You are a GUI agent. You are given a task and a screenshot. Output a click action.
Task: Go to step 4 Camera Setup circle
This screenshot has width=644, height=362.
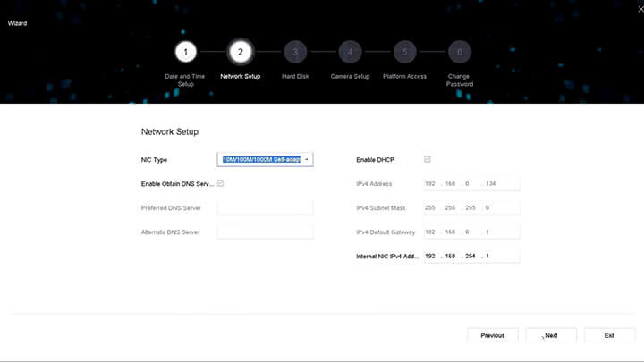click(350, 52)
